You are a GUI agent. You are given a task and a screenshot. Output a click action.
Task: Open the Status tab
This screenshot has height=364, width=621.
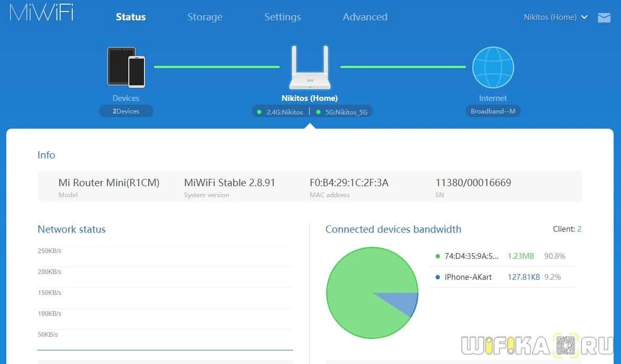pos(131,17)
